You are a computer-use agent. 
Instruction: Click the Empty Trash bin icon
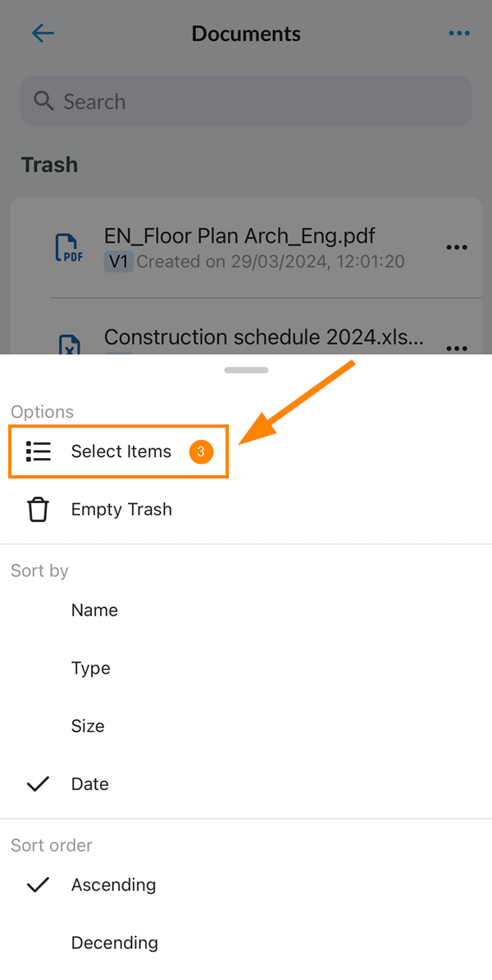pos(39,510)
